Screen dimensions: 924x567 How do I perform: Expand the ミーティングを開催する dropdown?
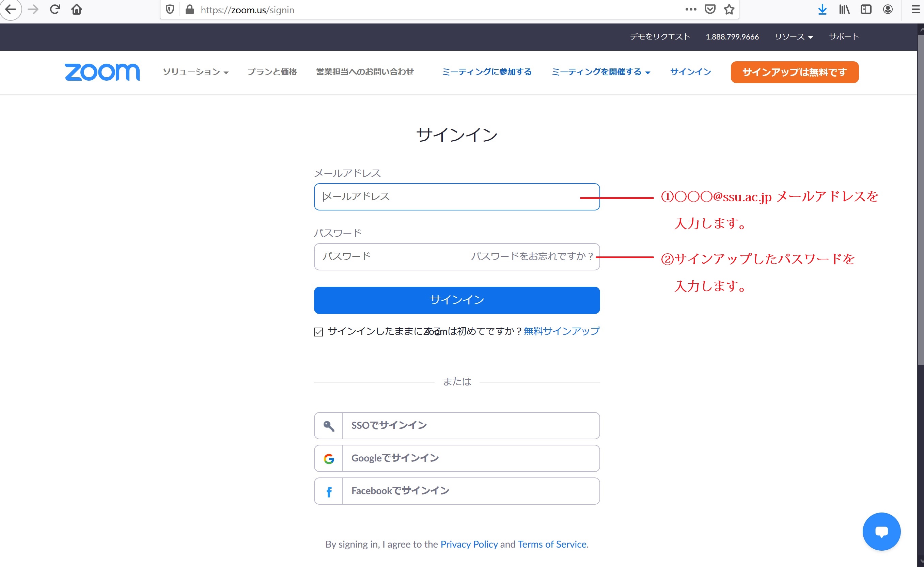point(601,72)
